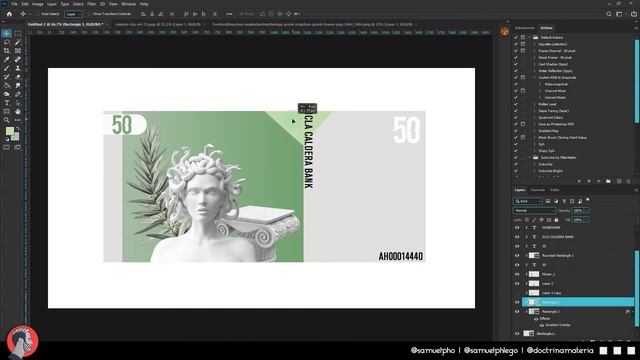Open more align options three-dots button

(x=229, y=14)
